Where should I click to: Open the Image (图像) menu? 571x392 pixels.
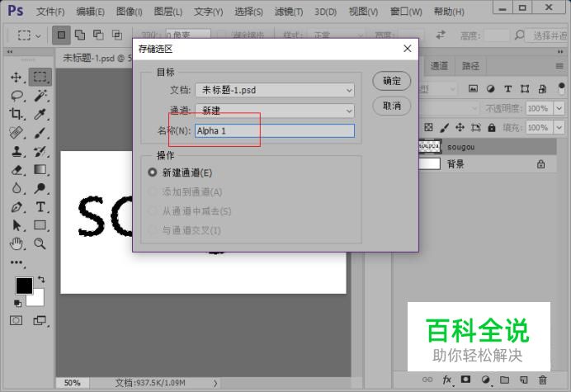129,12
